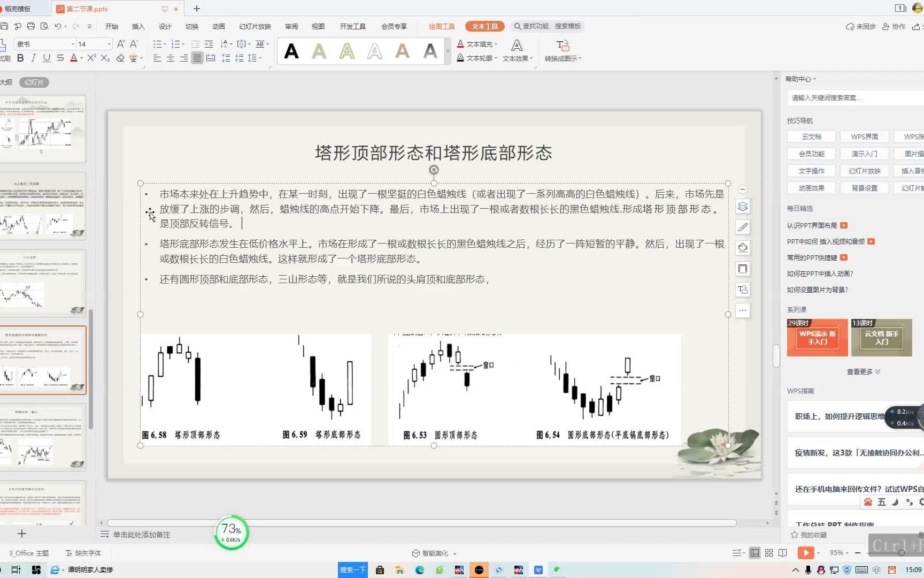Click the shape fill icon beside slide

tap(743, 248)
